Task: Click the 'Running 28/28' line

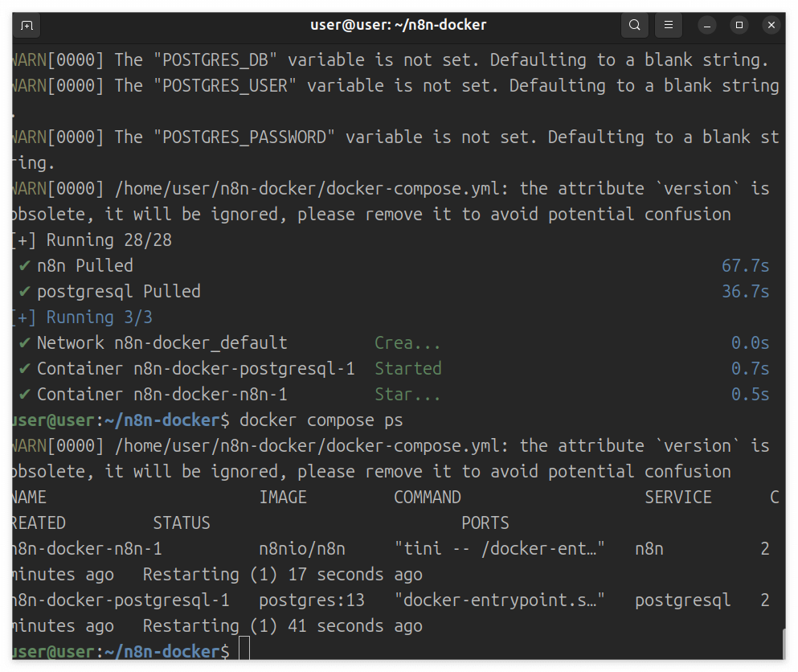Action: [x=92, y=240]
